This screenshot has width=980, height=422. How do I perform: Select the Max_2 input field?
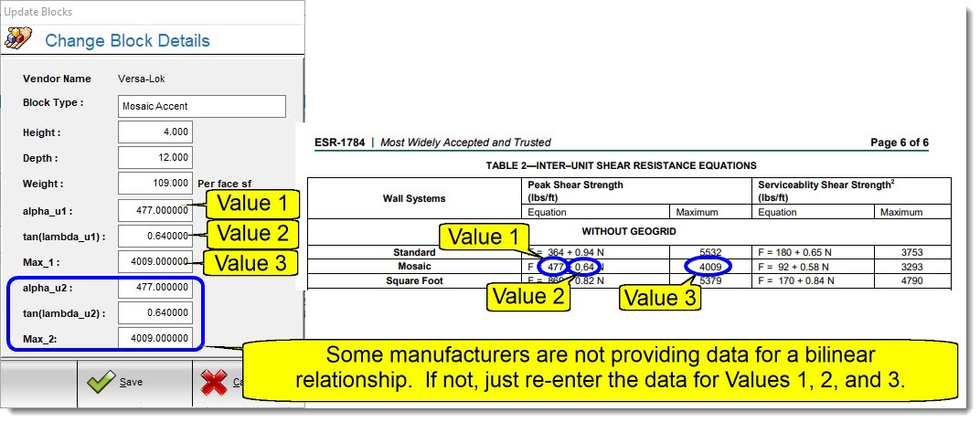155,339
